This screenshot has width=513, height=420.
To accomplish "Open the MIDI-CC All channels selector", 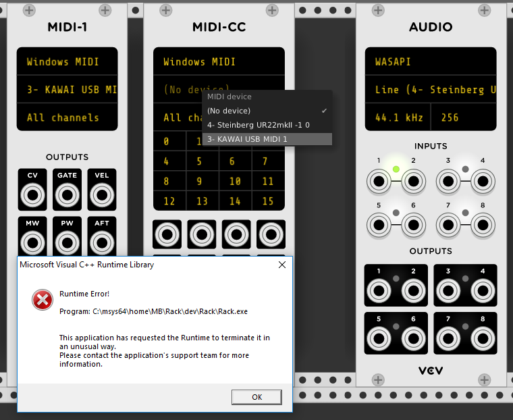I will coord(178,117).
